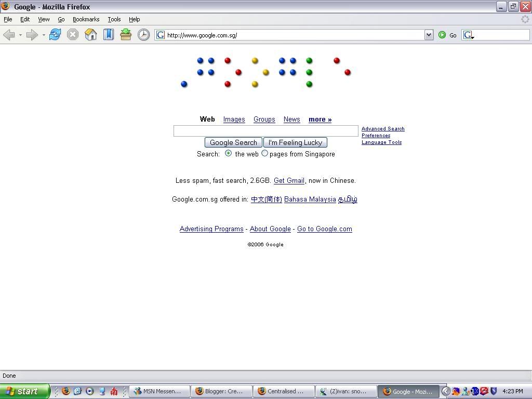
Task: Open the News search link
Action: [x=292, y=119]
